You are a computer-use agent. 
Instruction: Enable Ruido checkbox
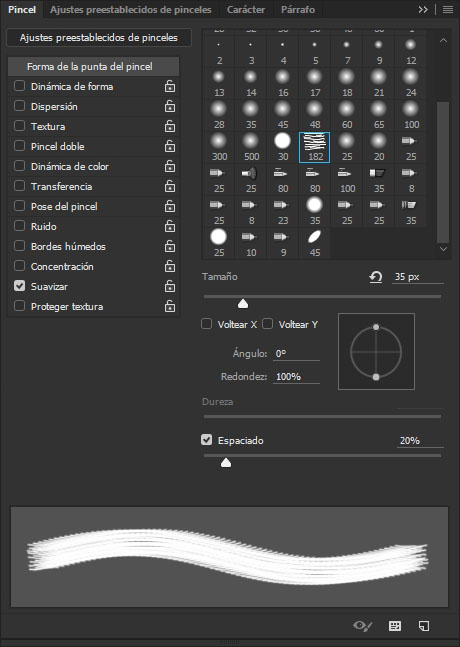pyautogui.click(x=19, y=226)
